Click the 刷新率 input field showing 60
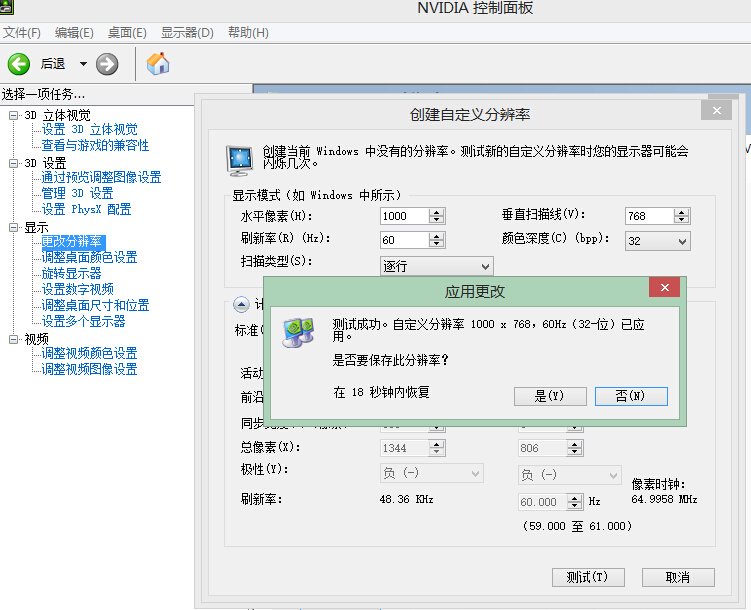This screenshot has height=610, width=751. tap(404, 240)
